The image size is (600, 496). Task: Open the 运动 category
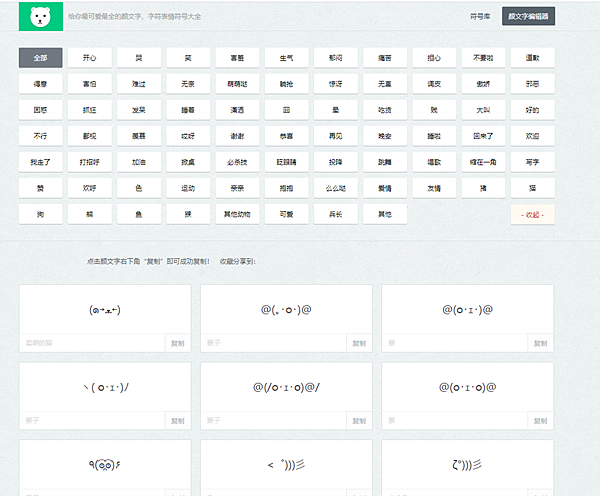point(188,188)
